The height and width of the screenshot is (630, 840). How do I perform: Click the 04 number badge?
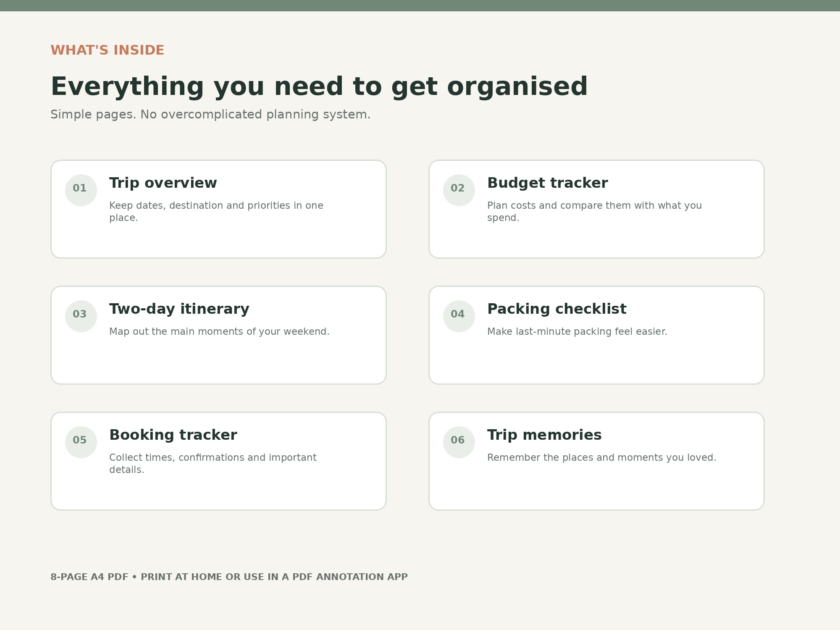click(x=459, y=316)
